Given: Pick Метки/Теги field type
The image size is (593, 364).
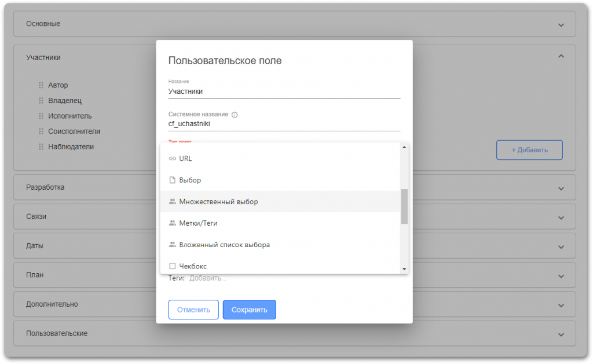Looking at the screenshot, I should tap(280, 223).
